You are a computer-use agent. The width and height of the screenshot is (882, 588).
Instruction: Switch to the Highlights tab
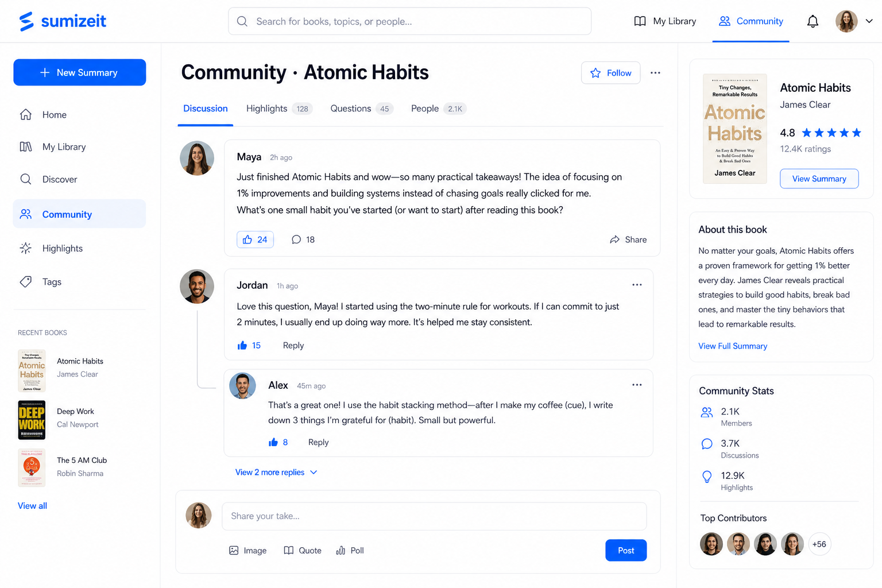coord(279,109)
